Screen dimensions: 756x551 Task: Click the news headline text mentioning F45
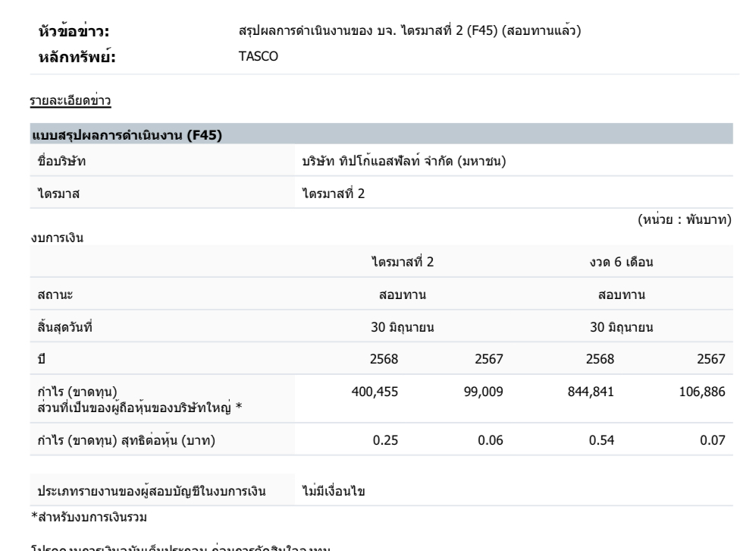click(410, 31)
